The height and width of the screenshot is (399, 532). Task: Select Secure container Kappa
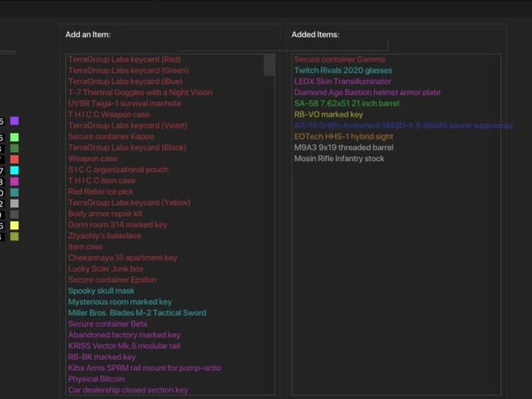[111, 137]
